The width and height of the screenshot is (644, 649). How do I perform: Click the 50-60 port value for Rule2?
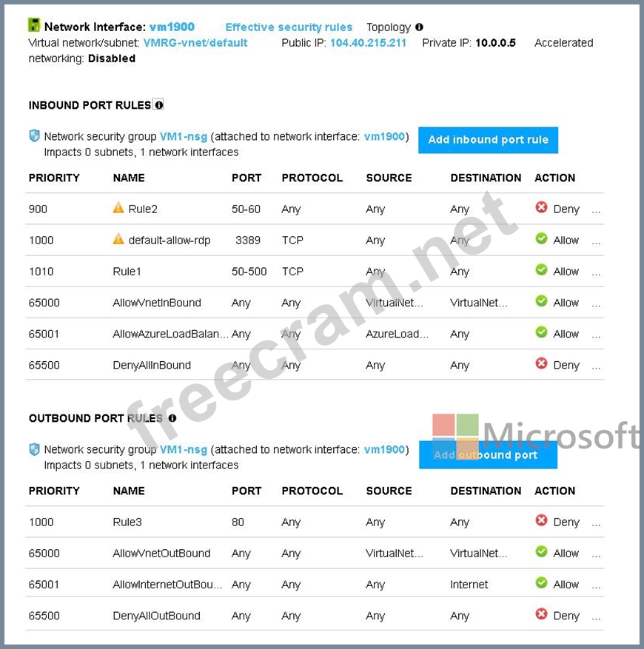tap(246, 209)
